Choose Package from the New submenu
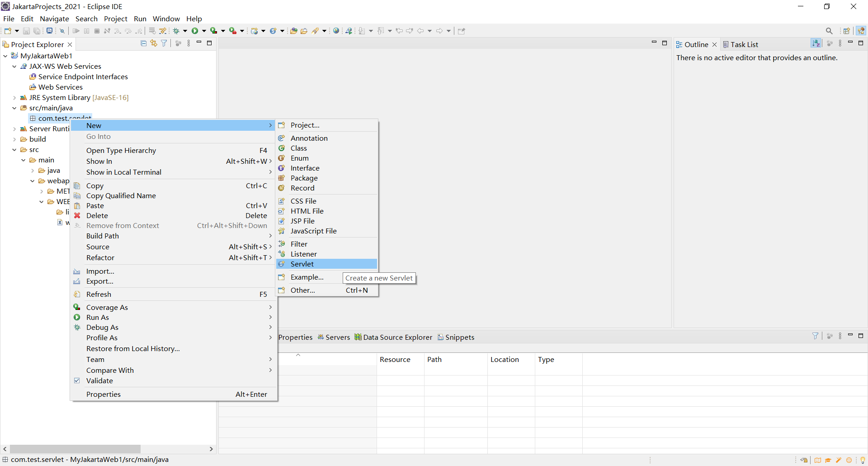 (326, 178)
